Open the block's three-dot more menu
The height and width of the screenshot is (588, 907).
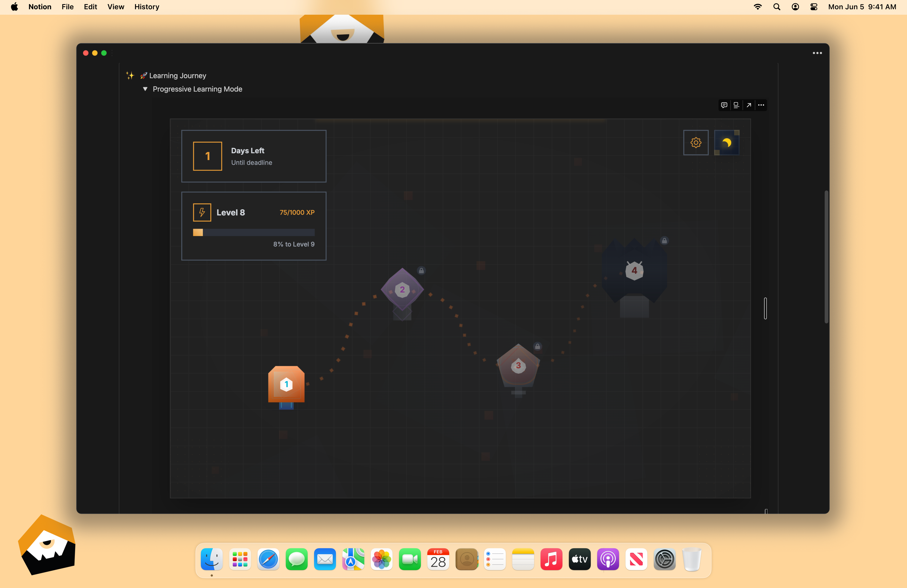tap(761, 105)
